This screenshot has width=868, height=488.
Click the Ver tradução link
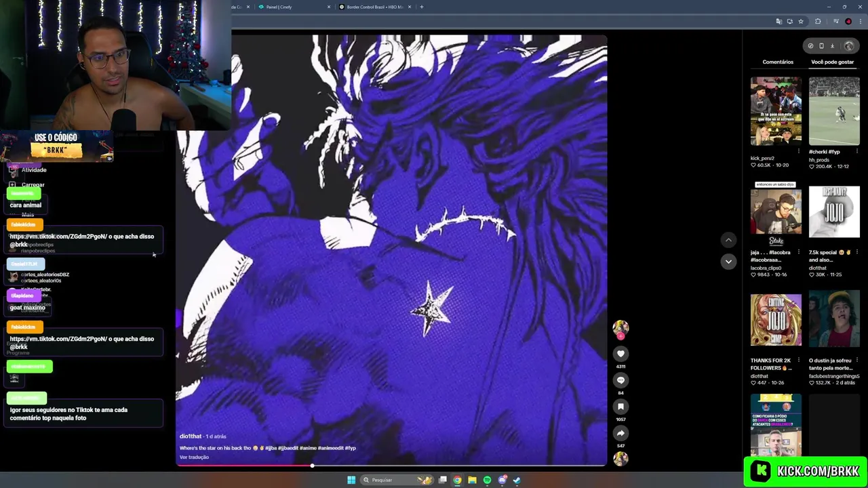coord(194,457)
